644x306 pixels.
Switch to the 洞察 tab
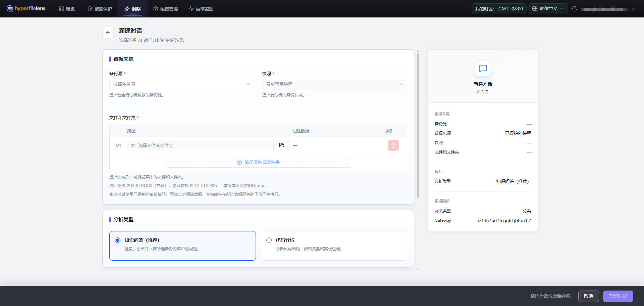point(132,9)
